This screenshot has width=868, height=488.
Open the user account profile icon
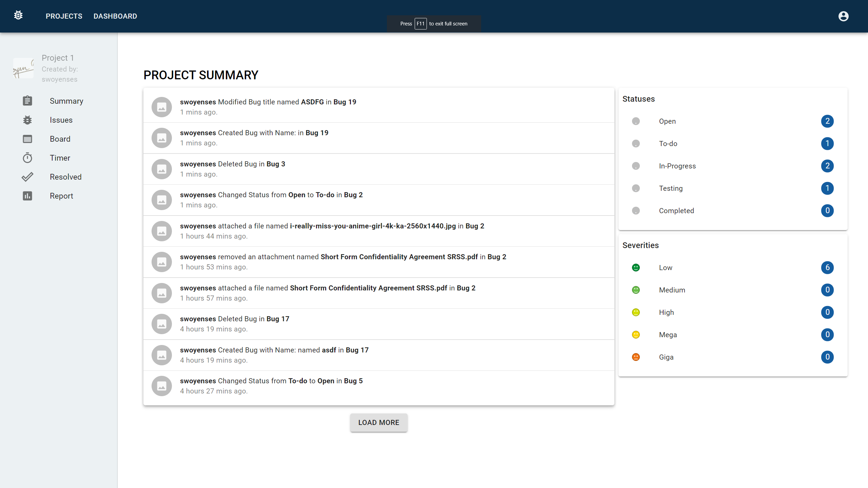tap(843, 16)
